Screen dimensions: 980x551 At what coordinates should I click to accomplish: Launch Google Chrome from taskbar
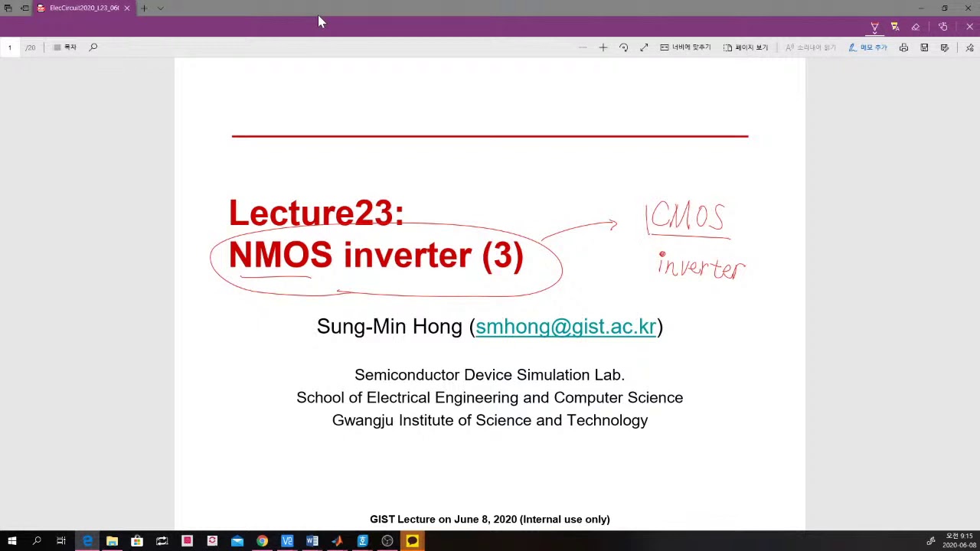point(262,541)
